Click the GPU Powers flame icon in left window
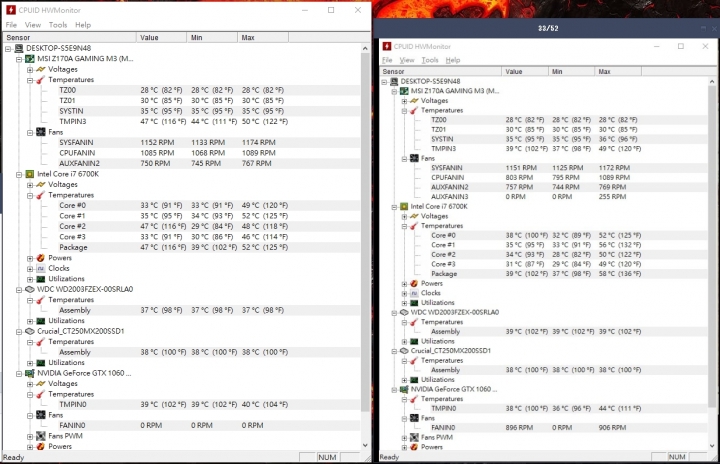720x464 pixels. point(40,447)
